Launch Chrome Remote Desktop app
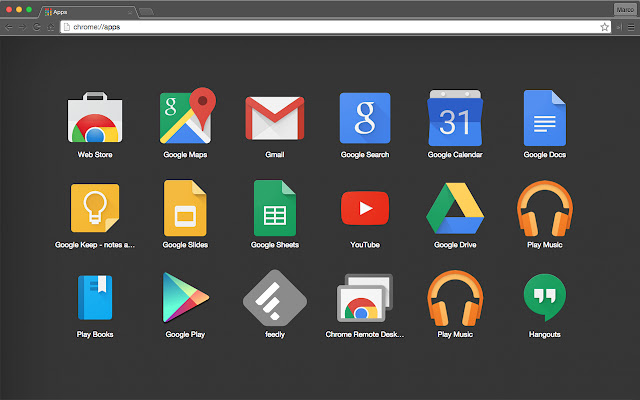This screenshot has height=400, width=640. pos(365,298)
